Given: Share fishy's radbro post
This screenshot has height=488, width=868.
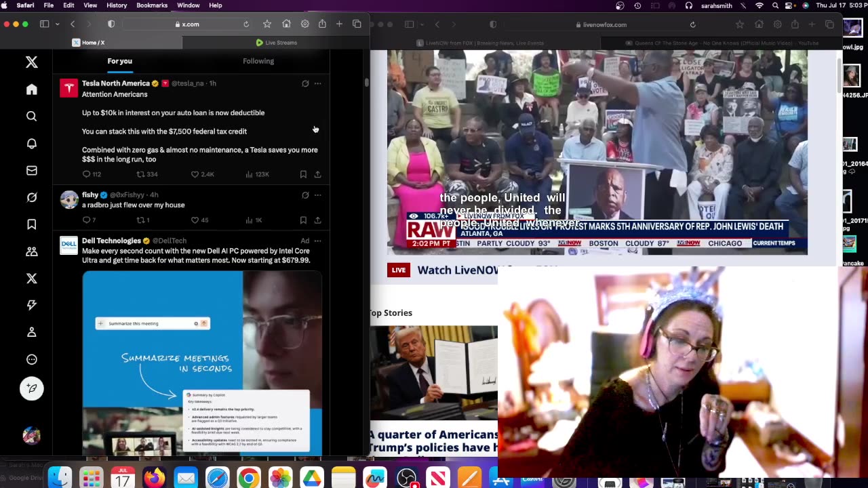Looking at the screenshot, I should [317, 220].
